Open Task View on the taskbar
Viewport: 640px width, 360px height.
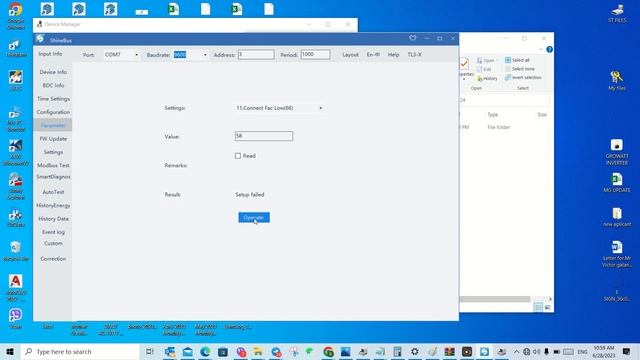[149, 351]
